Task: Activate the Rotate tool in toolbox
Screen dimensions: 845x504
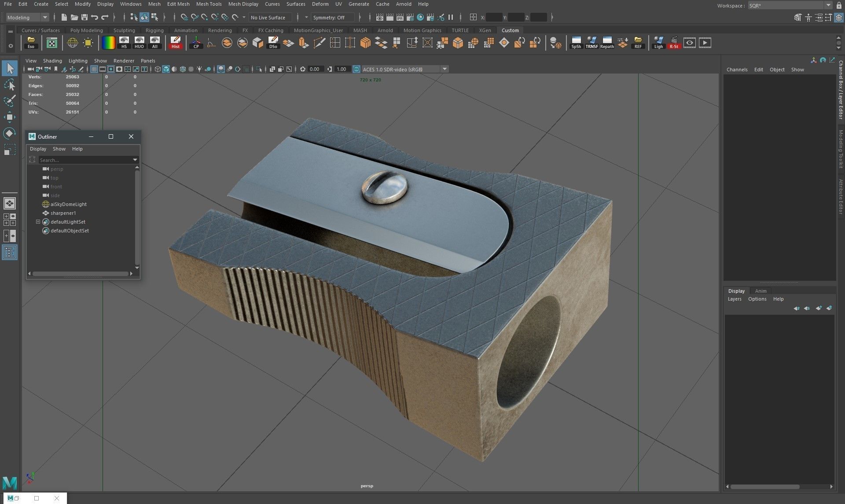Action: [10, 133]
